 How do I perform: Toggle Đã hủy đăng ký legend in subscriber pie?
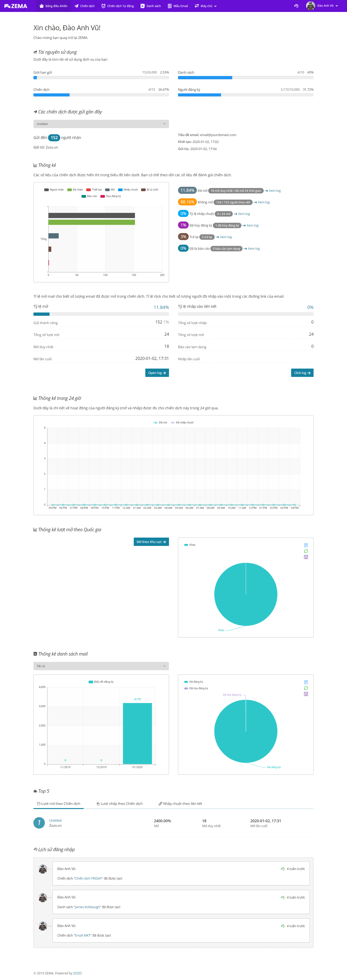tap(196, 688)
